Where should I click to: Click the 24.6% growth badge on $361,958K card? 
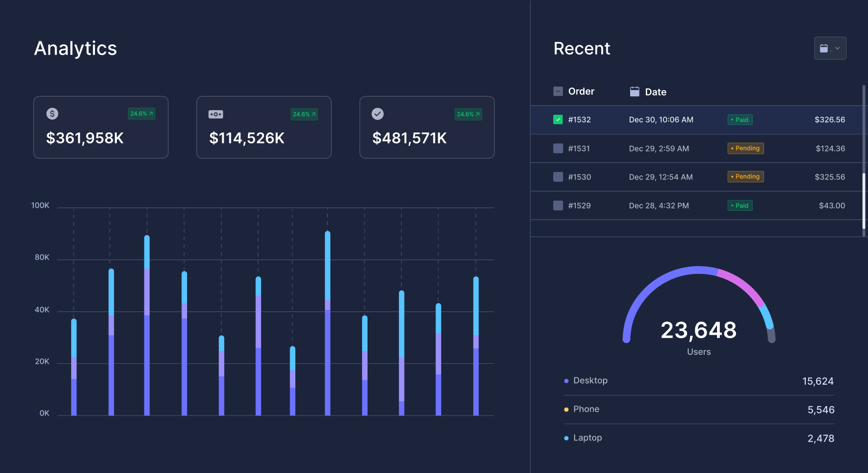point(142,114)
